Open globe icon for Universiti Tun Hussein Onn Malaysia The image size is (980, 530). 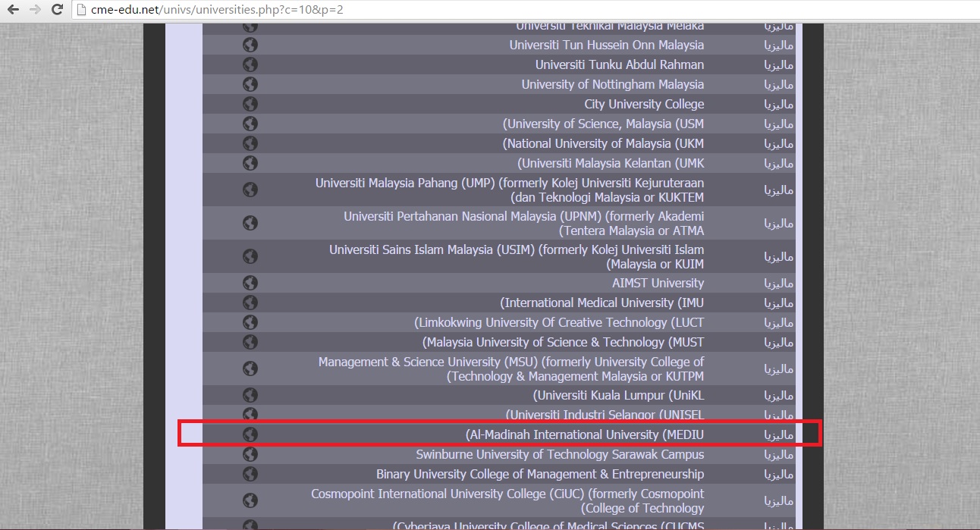point(250,45)
